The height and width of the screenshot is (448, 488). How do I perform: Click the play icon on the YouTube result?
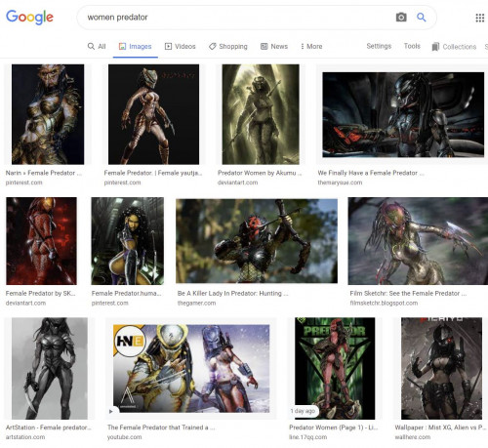coord(111,412)
